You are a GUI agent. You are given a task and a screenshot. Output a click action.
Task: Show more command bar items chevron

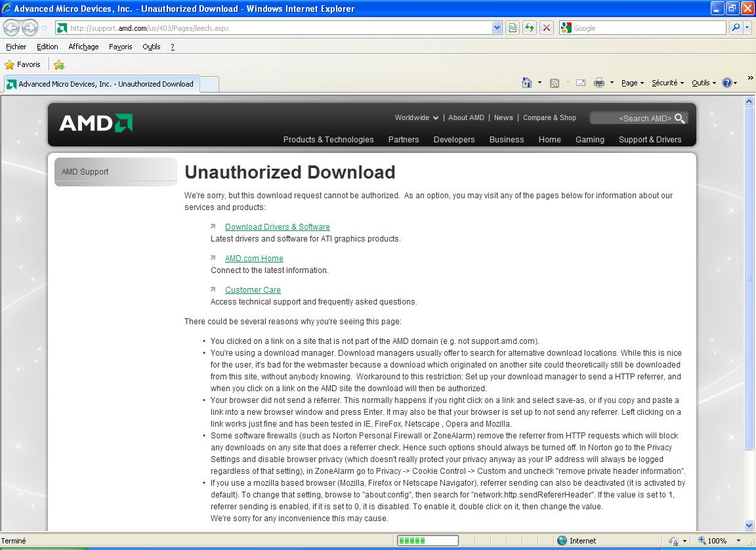coord(750,77)
